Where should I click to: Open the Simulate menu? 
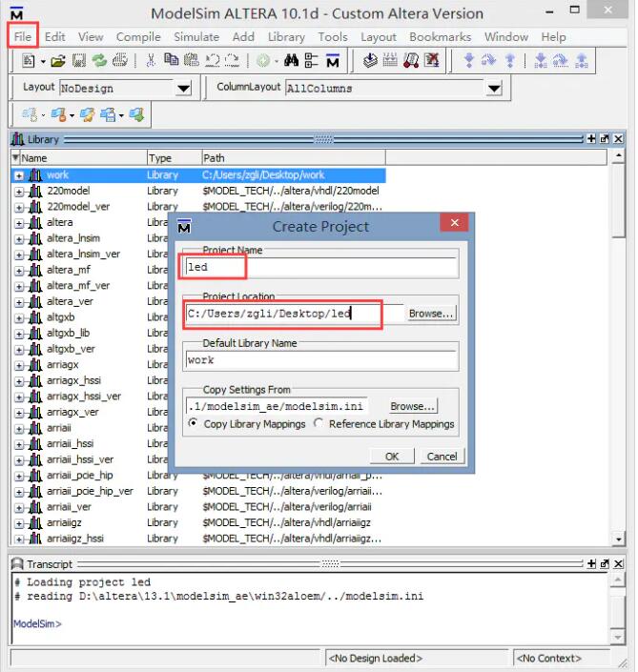tap(196, 37)
